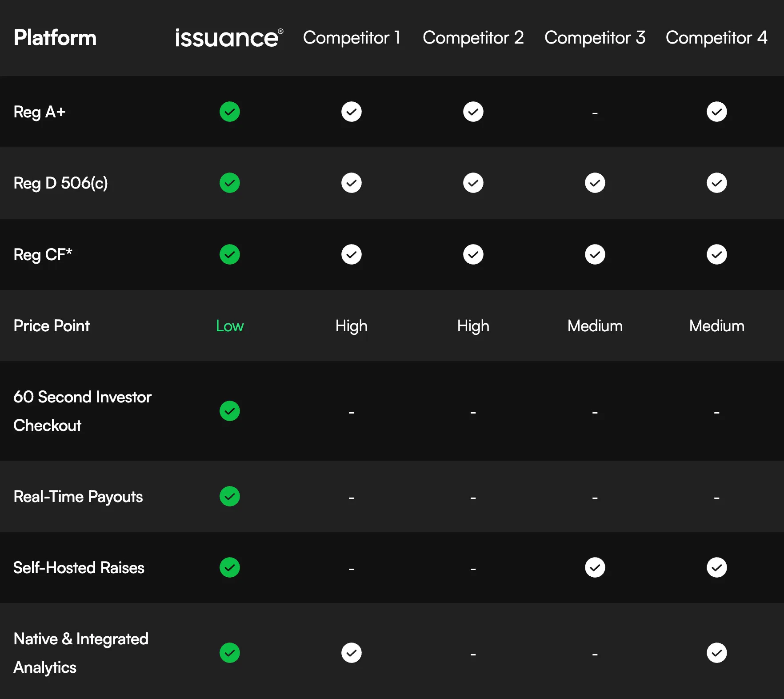The image size is (784, 699).
Task: Click the Reg CF* row label
Action: coord(43,255)
